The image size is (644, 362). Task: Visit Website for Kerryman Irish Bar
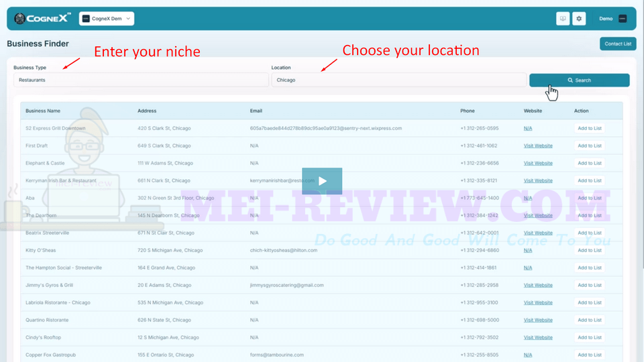pos(537,180)
